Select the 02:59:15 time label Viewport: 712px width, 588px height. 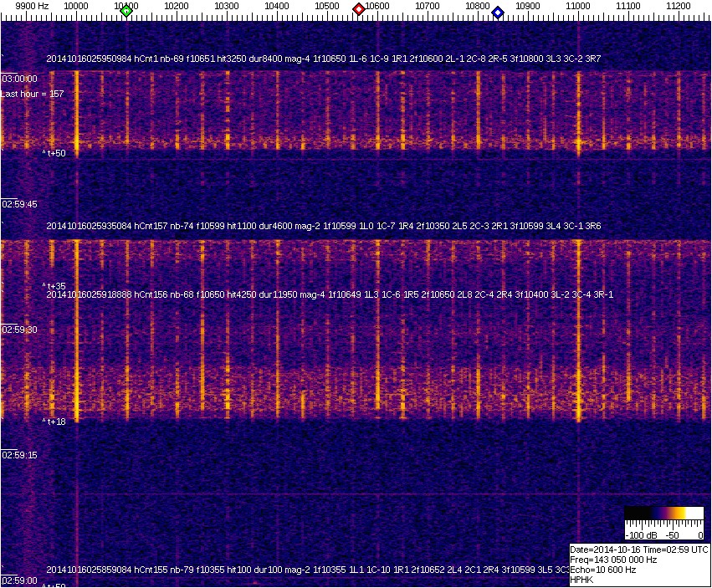point(19,455)
